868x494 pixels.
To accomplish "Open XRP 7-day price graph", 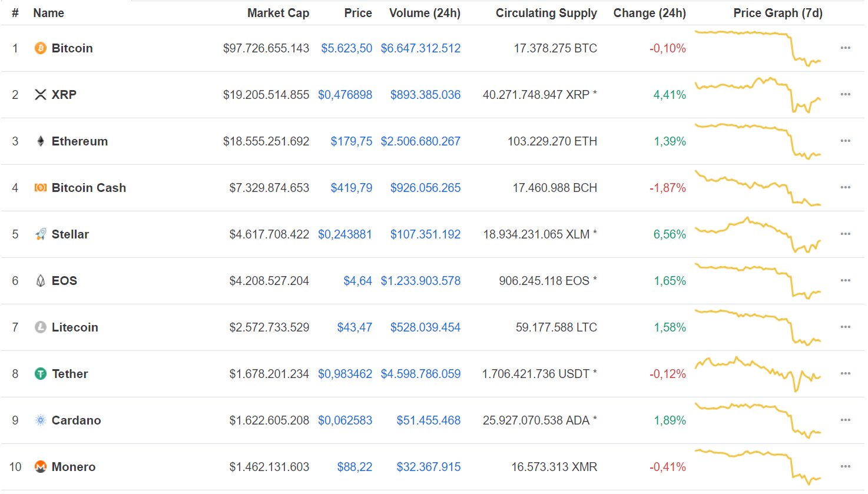I will point(758,94).
